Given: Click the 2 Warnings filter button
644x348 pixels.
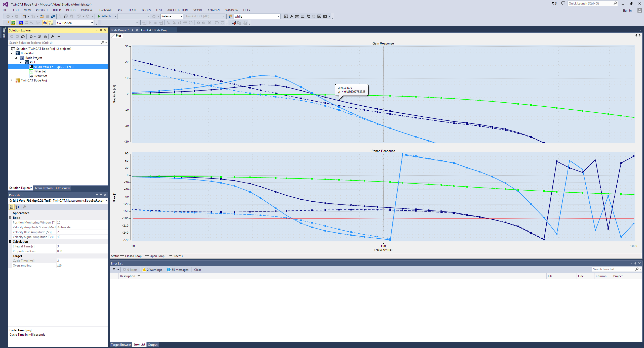Looking at the screenshot, I should point(152,270).
